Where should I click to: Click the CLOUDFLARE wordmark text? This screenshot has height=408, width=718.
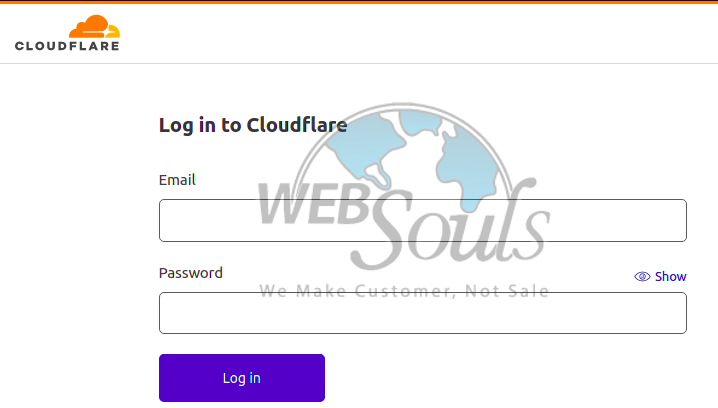[x=67, y=46]
